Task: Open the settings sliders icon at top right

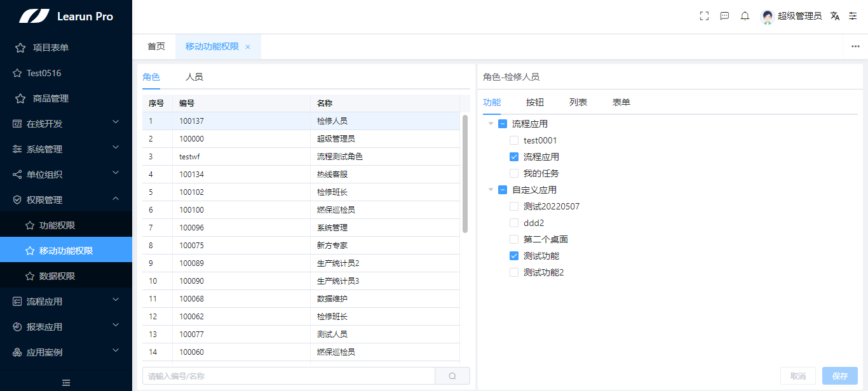Action: [x=853, y=17]
